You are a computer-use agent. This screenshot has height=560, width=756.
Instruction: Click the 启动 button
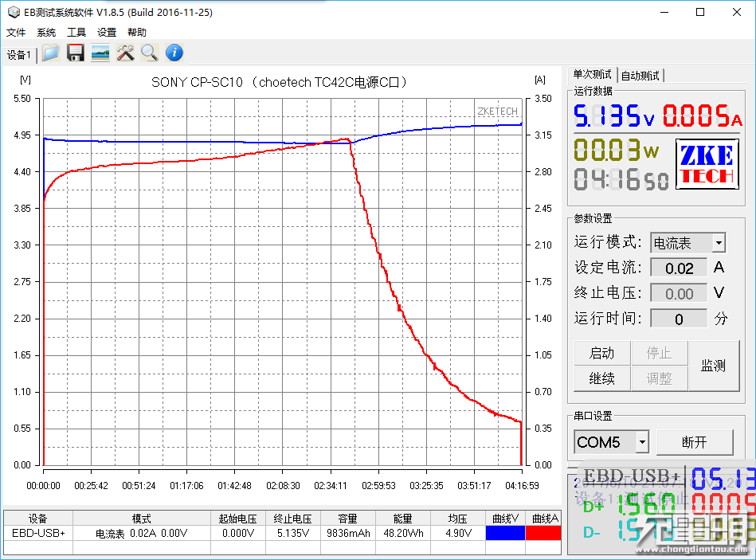tap(601, 353)
